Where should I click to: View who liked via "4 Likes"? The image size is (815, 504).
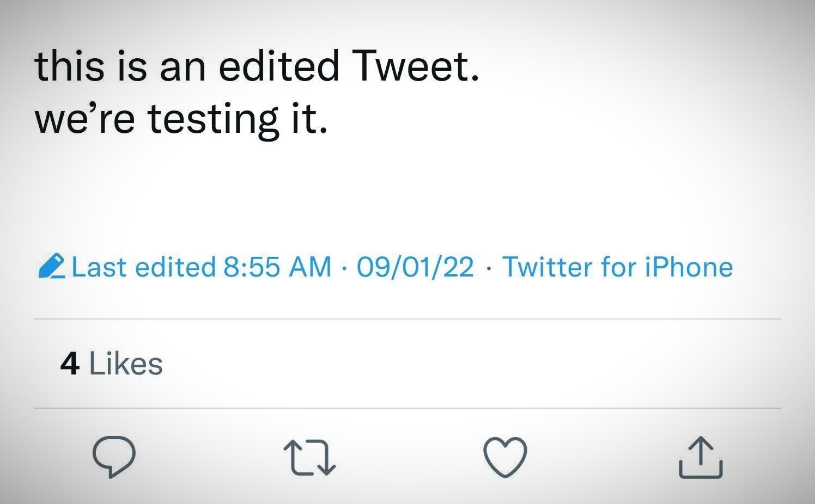(x=112, y=364)
